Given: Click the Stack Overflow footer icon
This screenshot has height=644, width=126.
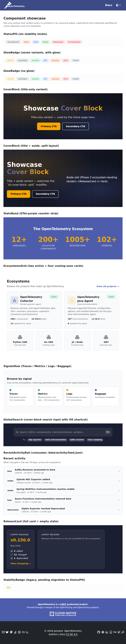Looking at the screenshot, I should tap(15, 632).
